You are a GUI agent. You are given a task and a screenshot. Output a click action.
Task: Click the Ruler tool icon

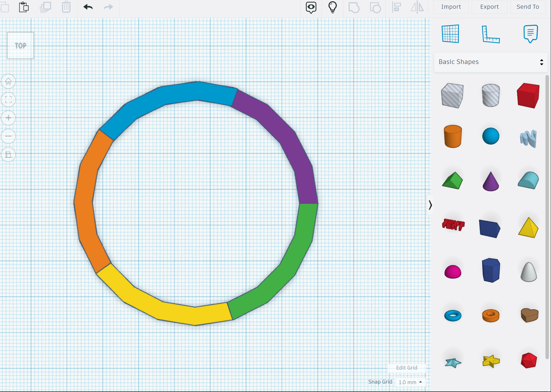point(491,33)
